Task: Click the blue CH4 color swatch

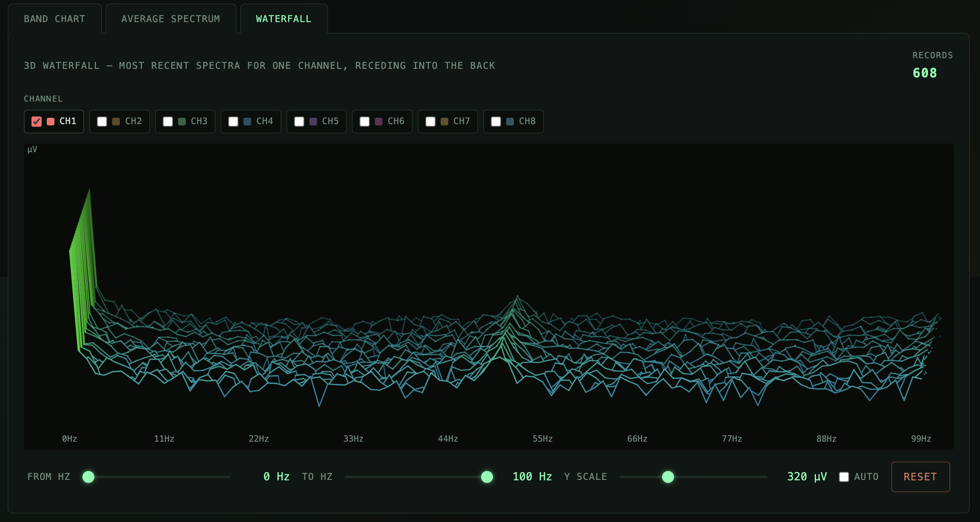Action: 247,122
